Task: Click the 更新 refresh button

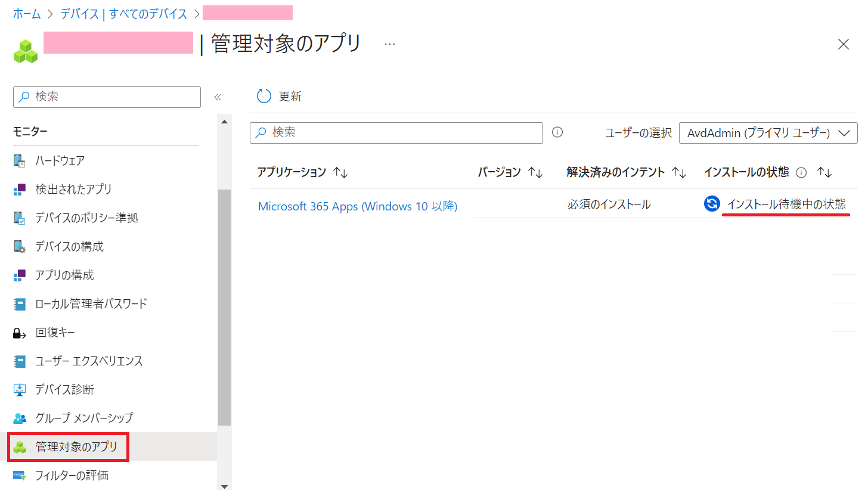Action: click(279, 96)
